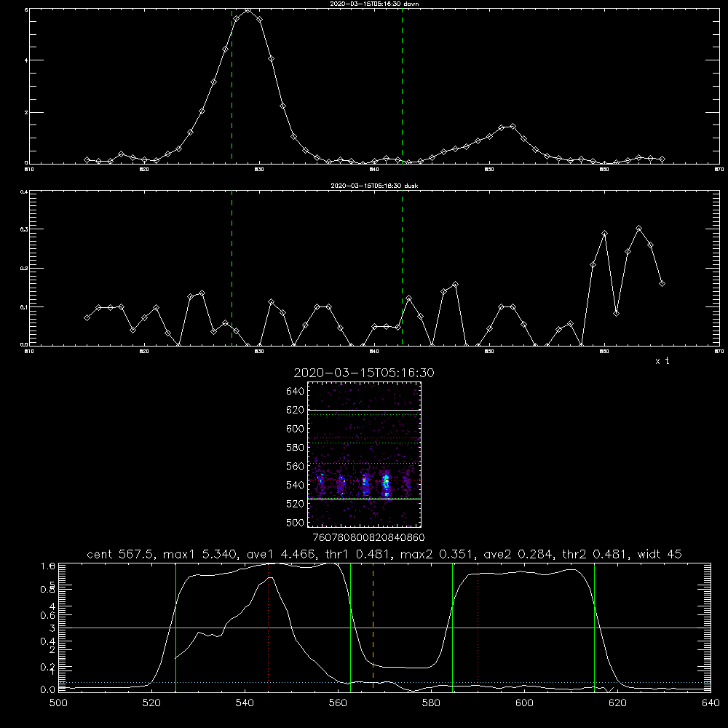The image size is (728, 728).
Task: Click bottom plot x-axis label 500
Action: pyautogui.click(x=58, y=703)
